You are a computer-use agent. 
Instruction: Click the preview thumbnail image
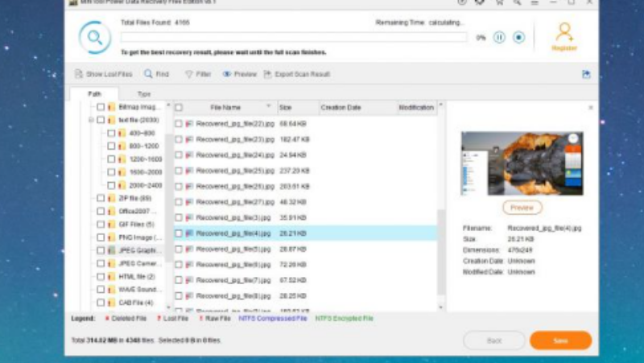point(522,163)
